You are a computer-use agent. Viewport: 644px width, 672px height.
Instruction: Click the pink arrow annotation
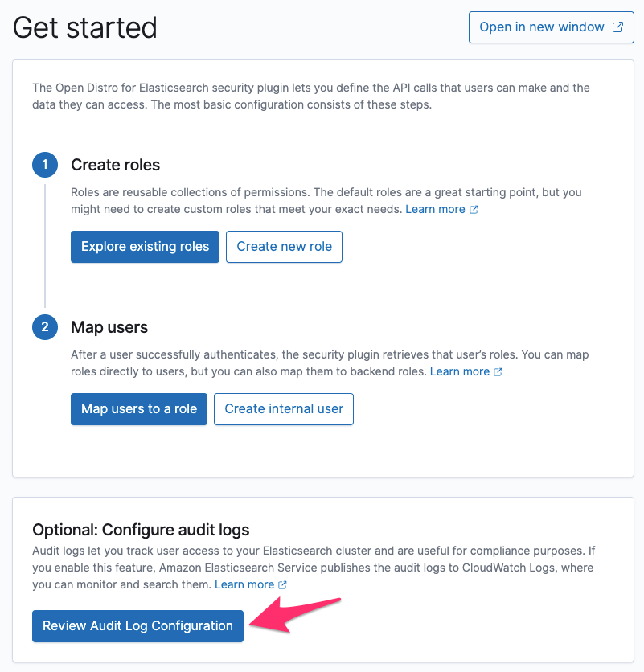295,615
